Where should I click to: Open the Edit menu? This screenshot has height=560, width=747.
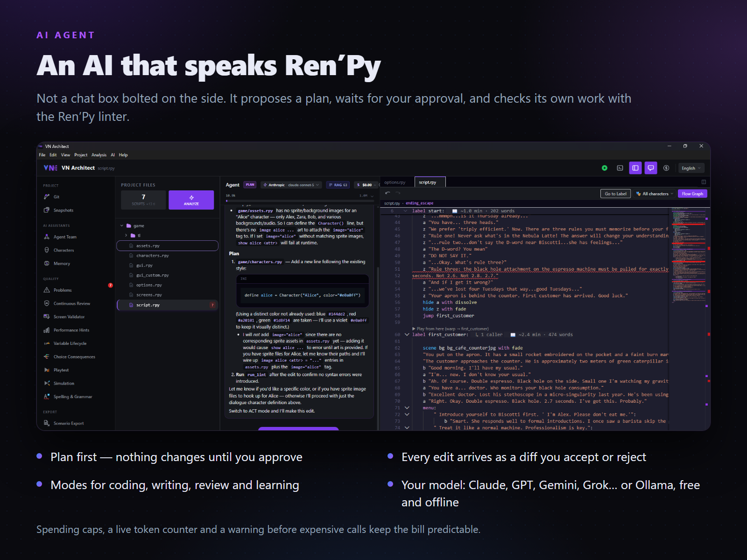tap(53, 155)
